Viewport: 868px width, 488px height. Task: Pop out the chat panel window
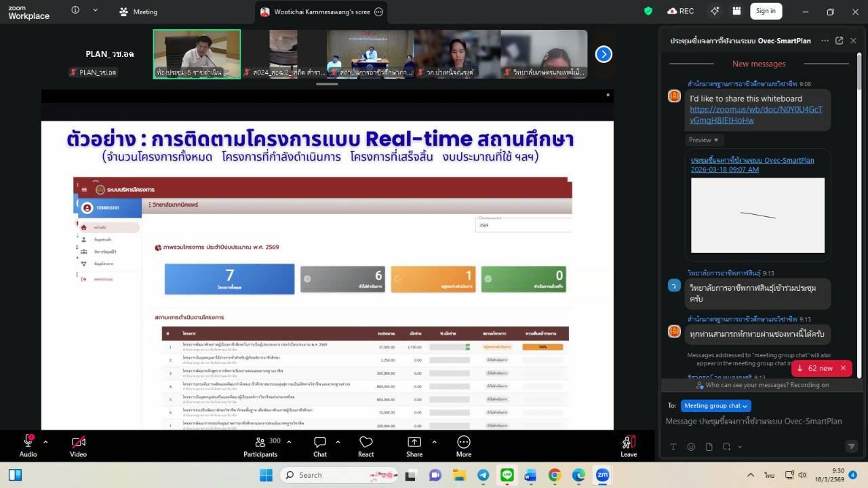(x=839, y=41)
